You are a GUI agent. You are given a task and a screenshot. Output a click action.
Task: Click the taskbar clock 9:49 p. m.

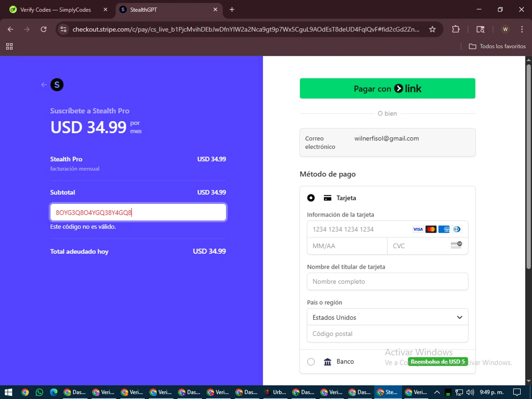tap(492, 392)
